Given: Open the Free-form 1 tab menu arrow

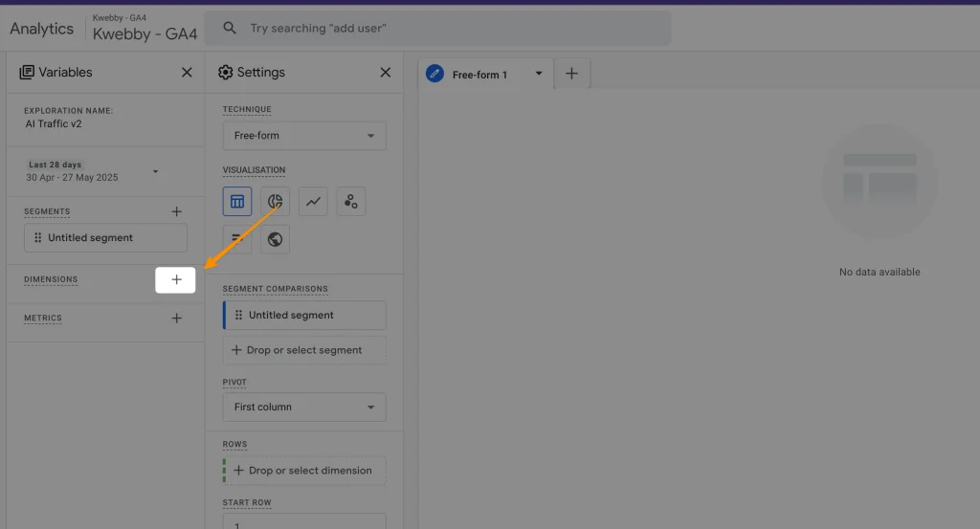Looking at the screenshot, I should pyautogui.click(x=538, y=74).
